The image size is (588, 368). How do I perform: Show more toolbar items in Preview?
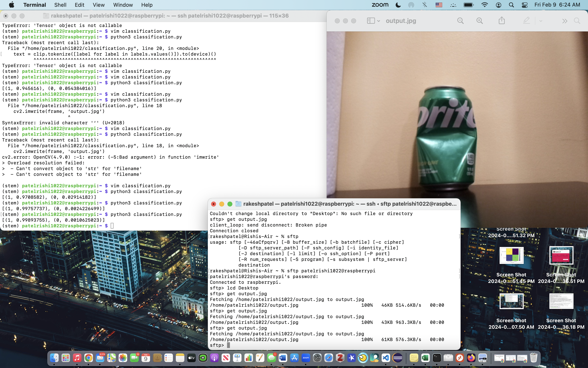(565, 21)
